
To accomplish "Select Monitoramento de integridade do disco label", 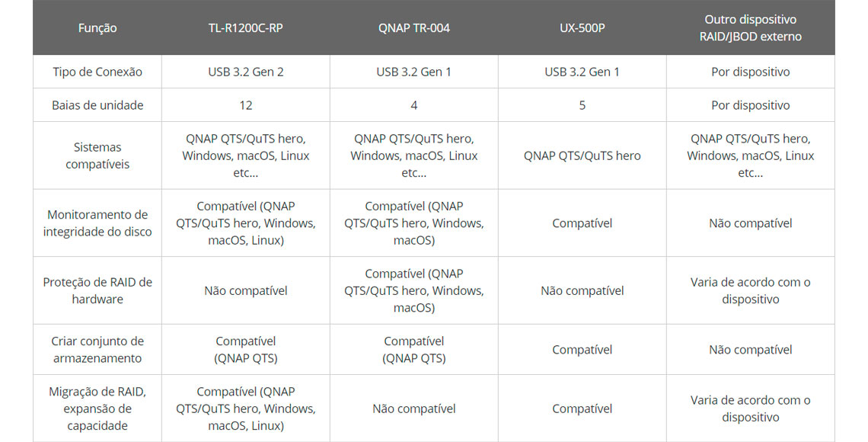I will (x=97, y=223).
